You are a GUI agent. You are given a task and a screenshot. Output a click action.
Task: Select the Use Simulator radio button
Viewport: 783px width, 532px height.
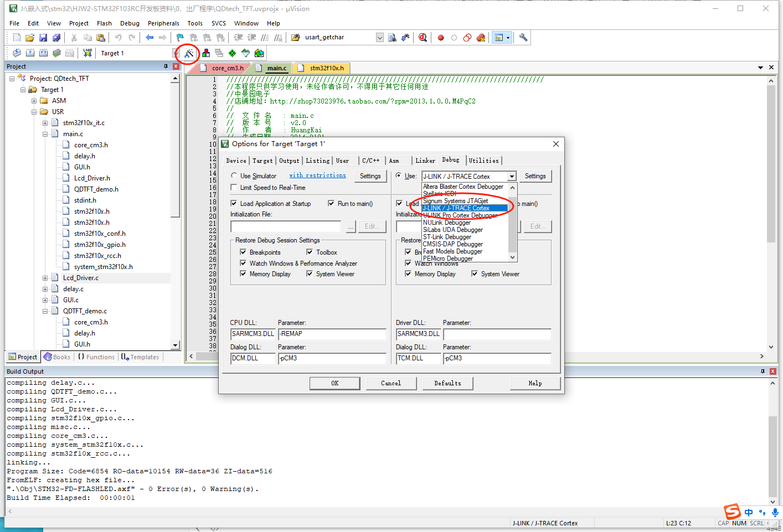pyautogui.click(x=234, y=175)
